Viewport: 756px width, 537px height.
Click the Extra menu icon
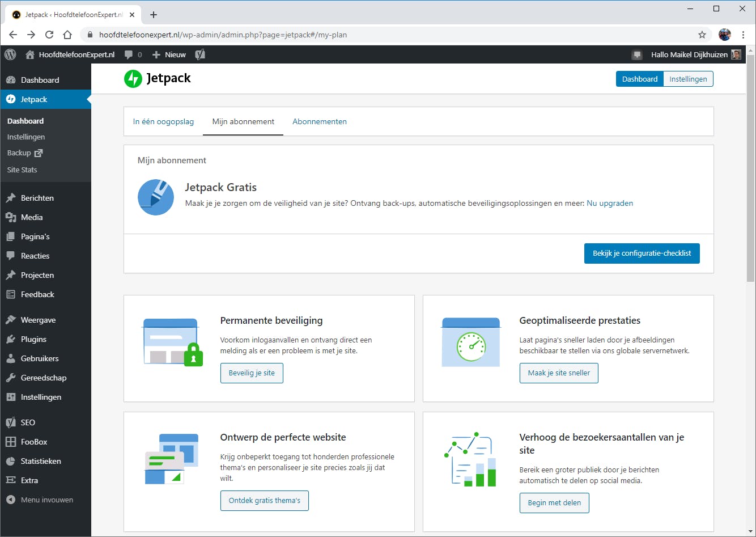(x=11, y=480)
